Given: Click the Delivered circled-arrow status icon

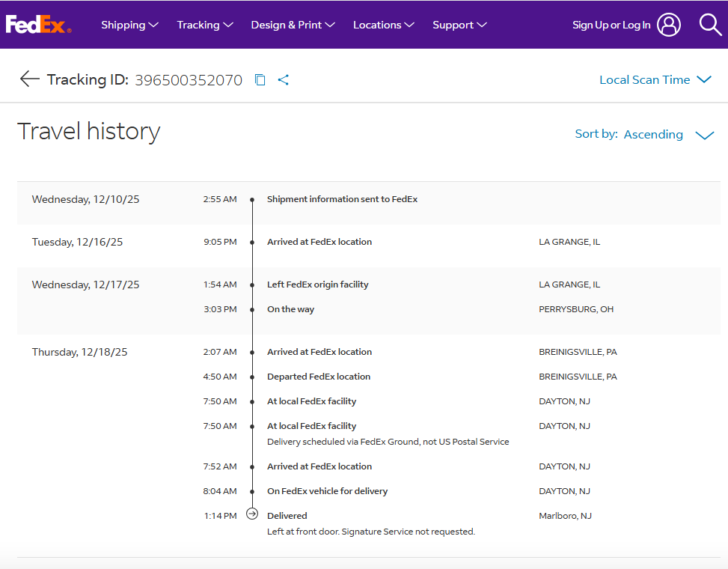Looking at the screenshot, I should [x=252, y=514].
